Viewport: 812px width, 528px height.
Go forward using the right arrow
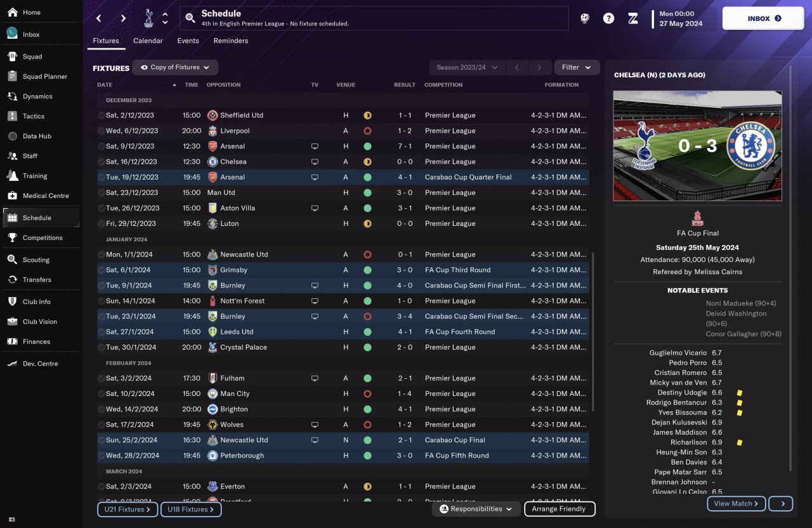123,18
